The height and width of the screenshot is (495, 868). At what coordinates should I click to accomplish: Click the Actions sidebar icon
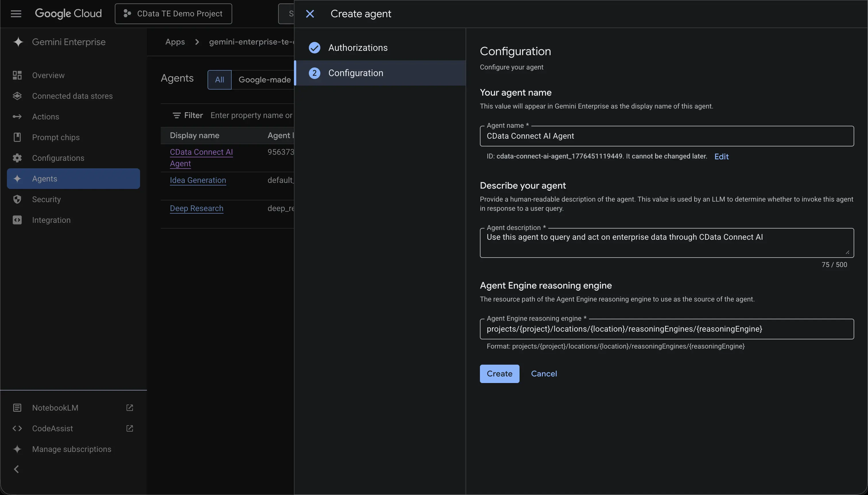[17, 117]
